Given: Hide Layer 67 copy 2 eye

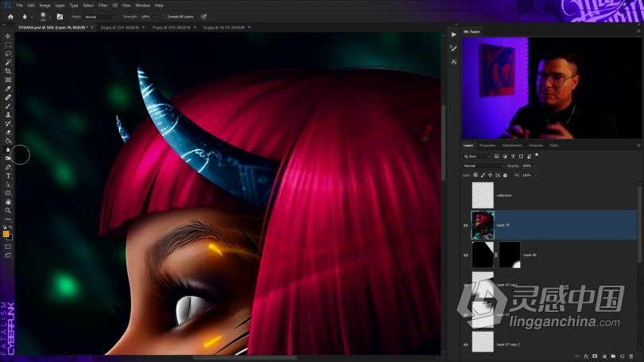Looking at the screenshot, I should pos(466,344).
